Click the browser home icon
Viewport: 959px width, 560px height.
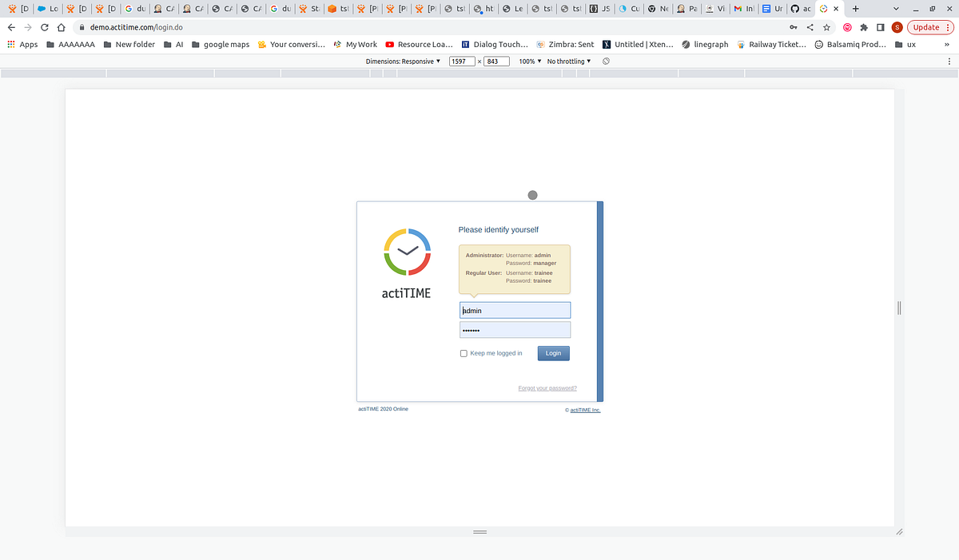[61, 26]
